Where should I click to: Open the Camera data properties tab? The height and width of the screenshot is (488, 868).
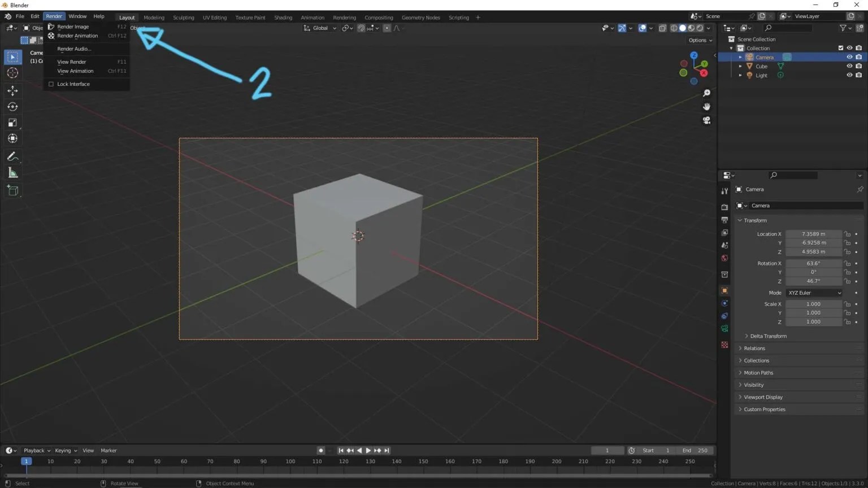pos(724,329)
